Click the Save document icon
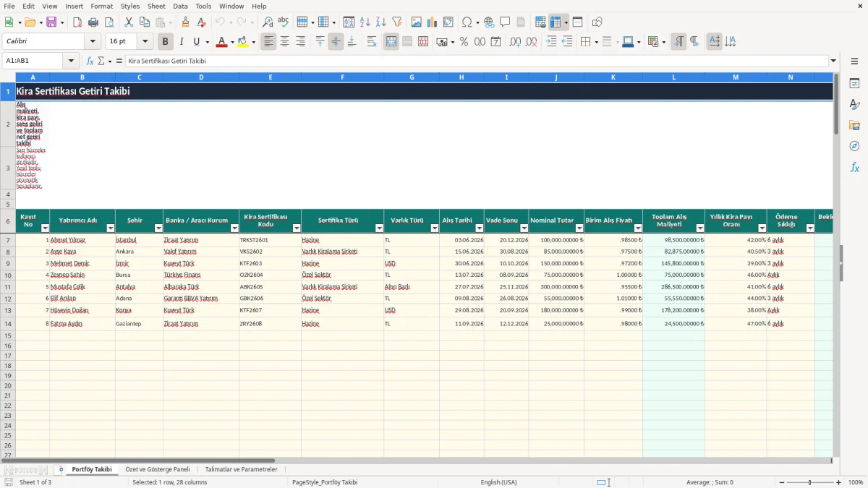Image resolution: width=868 pixels, height=488 pixels. 51,22
